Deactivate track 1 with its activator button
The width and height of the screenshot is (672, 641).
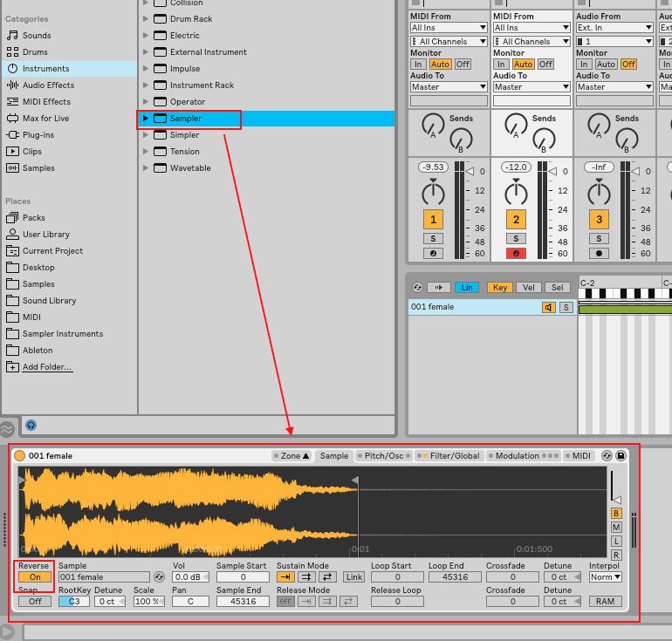(433, 219)
